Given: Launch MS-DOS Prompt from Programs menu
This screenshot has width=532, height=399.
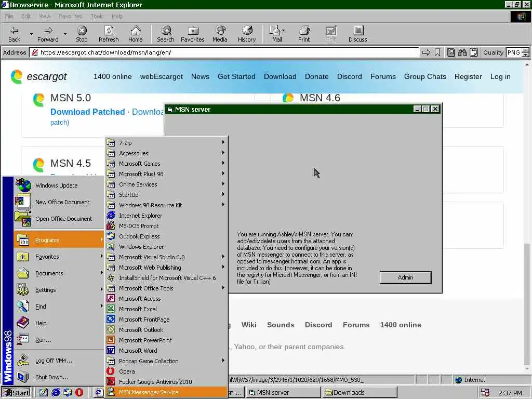Looking at the screenshot, I should 166,226.
